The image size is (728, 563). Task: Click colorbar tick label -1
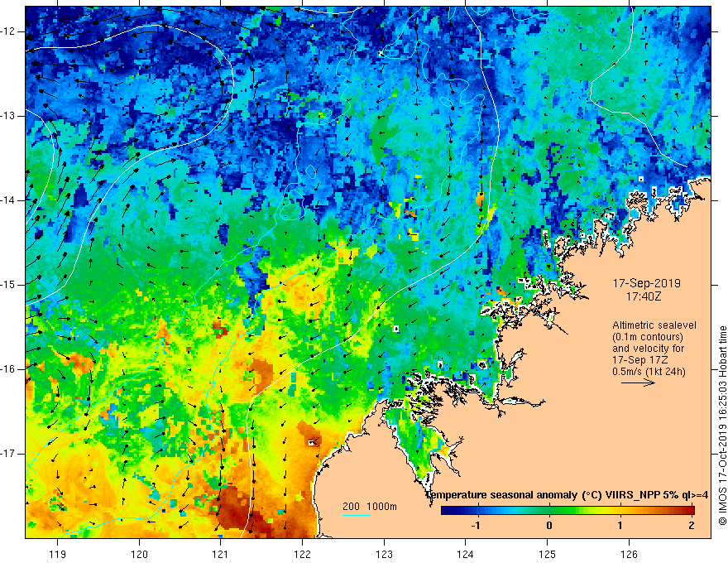click(476, 526)
